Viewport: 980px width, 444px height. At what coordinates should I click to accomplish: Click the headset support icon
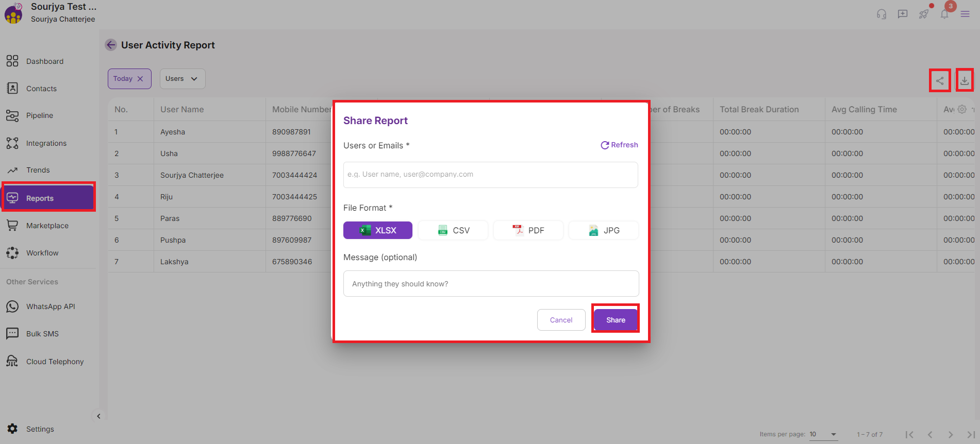coord(882,14)
